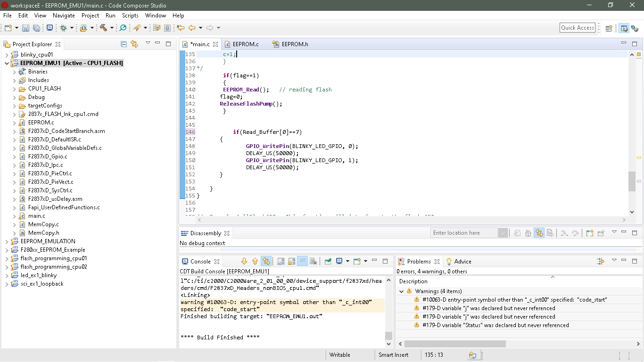Open the Build hammer dropdown arrow

pos(112,28)
